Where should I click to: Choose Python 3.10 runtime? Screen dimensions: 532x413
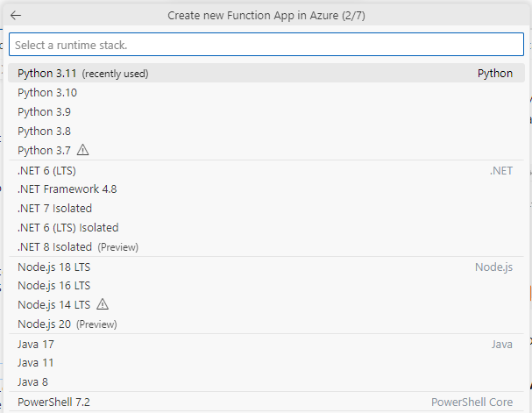click(266, 92)
